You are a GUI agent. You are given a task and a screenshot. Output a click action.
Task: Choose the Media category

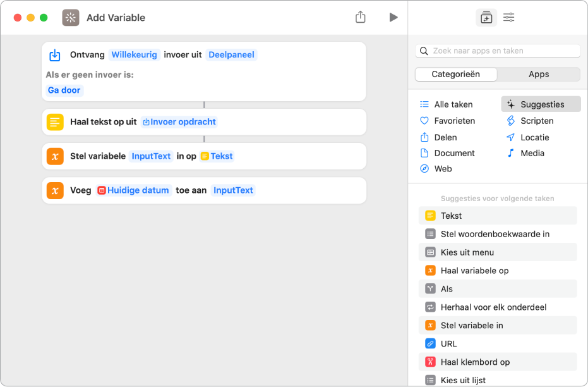pos(532,153)
